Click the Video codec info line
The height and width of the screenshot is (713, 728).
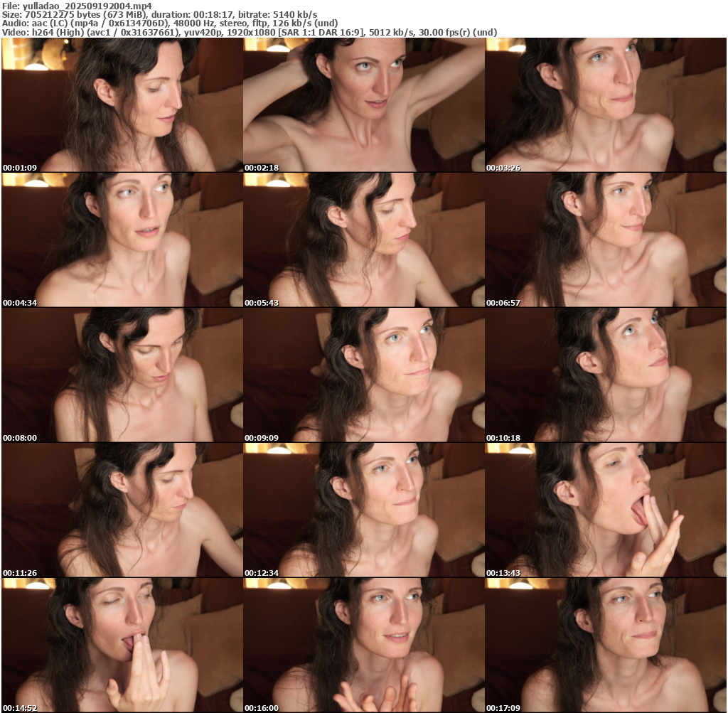point(250,33)
